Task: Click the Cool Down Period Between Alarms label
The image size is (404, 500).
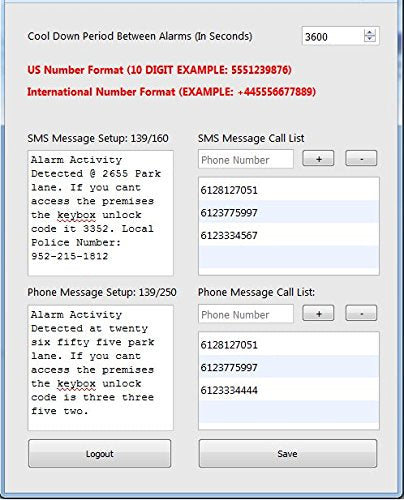Action: click(x=140, y=36)
